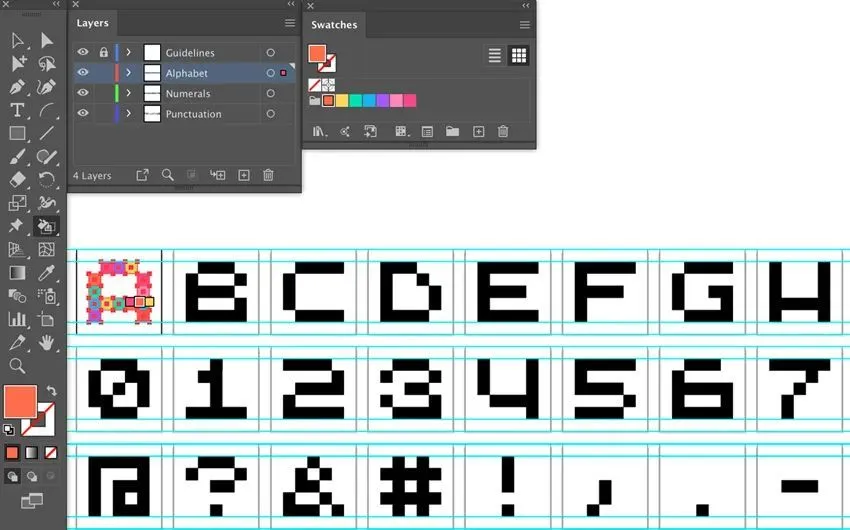Select the Artboard tool
850x530 pixels.
[47, 319]
